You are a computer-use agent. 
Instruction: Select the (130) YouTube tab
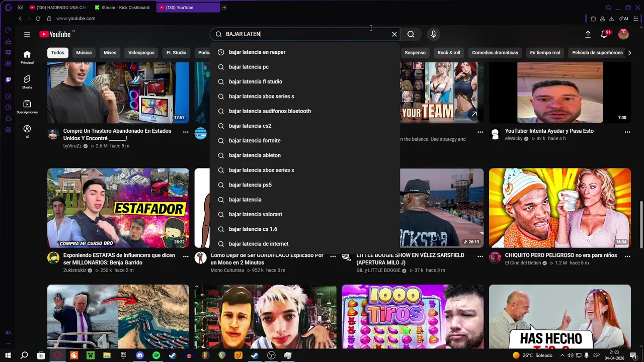click(189, 8)
